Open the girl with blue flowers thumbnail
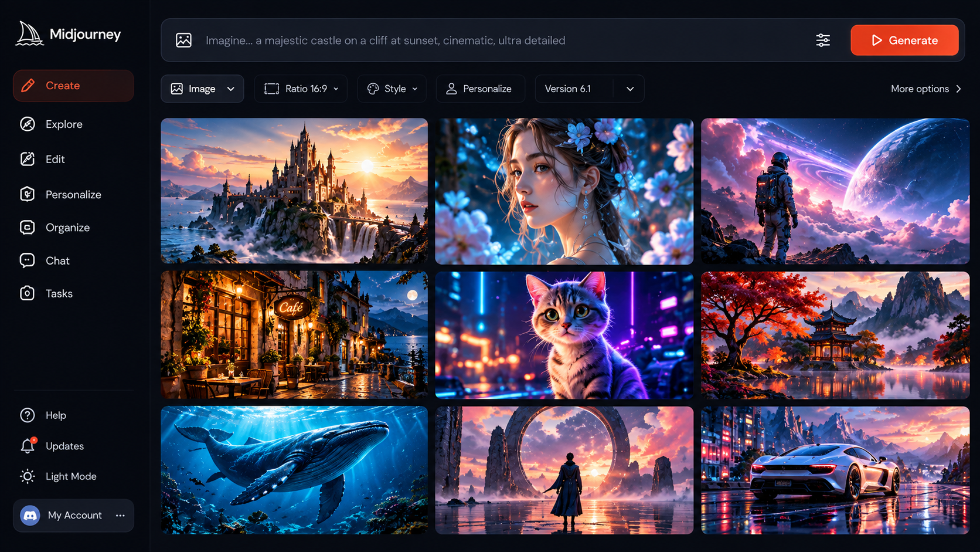Viewport: 980px width, 552px height. 564,191
